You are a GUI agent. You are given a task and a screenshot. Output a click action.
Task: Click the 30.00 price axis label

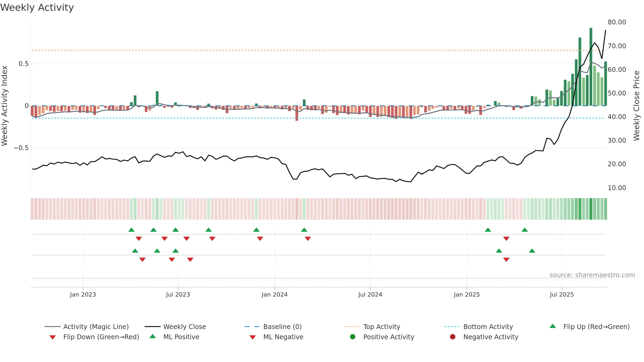617,140
